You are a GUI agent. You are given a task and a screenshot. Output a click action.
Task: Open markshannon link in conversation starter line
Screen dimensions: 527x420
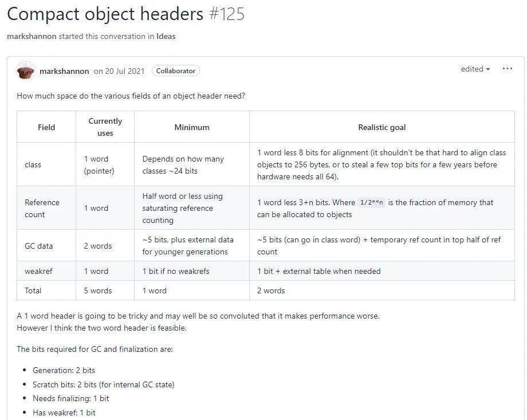pos(32,36)
